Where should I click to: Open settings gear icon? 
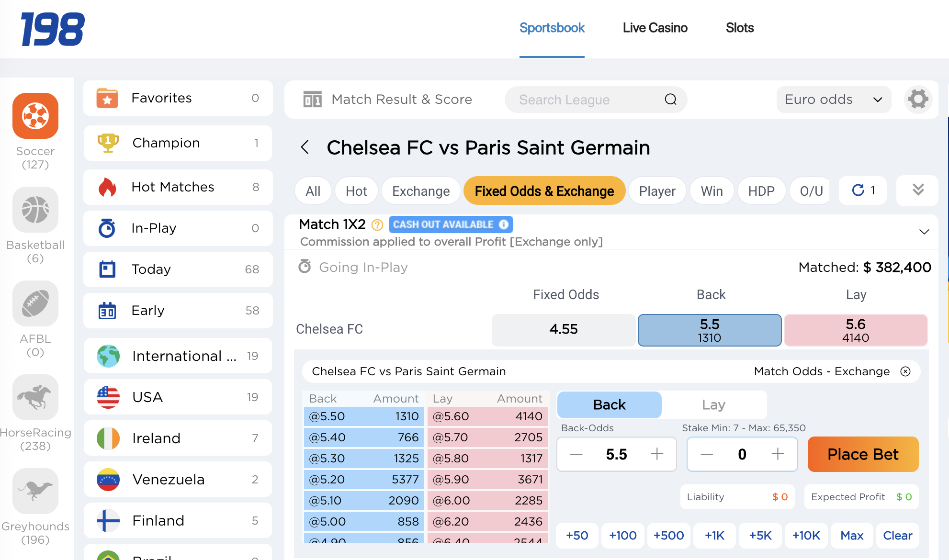point(918,100)
